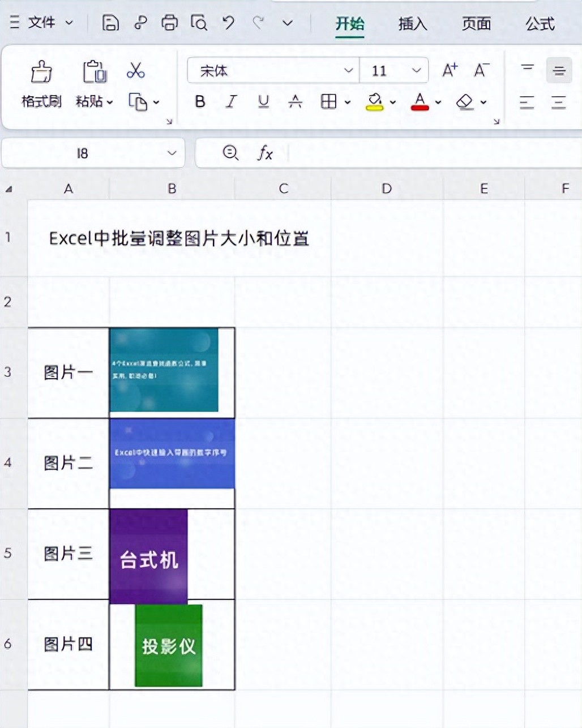Select left horizontal alignment
582x728 pixels.
click(527, 102)
